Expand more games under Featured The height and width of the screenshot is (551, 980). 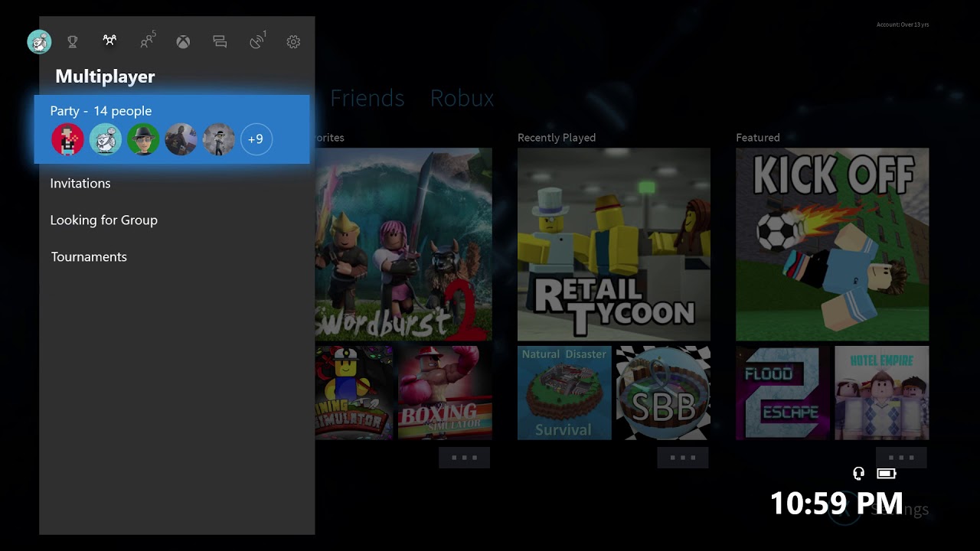901,458
